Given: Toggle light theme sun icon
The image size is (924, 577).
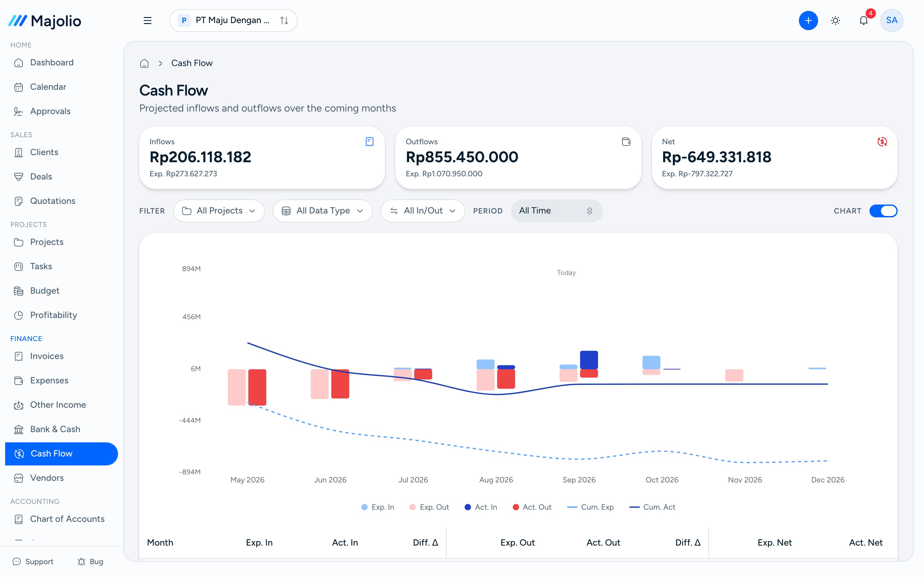Looking at the screenshot, I should [835, 20].
